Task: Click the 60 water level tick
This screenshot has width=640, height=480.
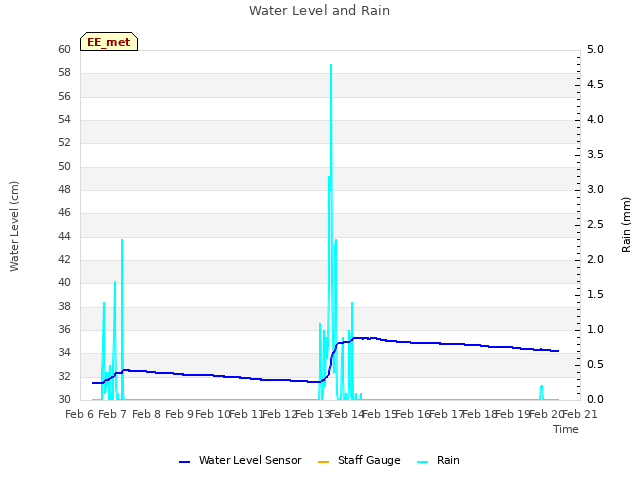Action: 64,49
